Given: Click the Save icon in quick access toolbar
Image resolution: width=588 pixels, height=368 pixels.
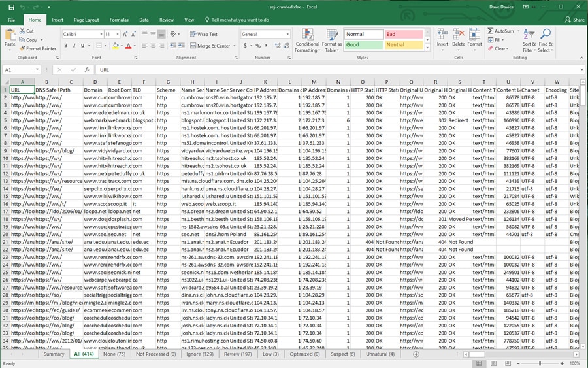Looking at the screenshot, I should [x=10, y=7].
